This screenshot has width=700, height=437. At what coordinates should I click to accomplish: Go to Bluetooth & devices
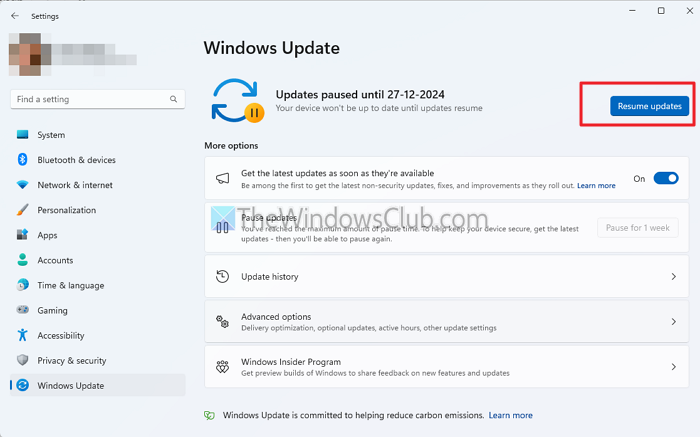point(97,159)
